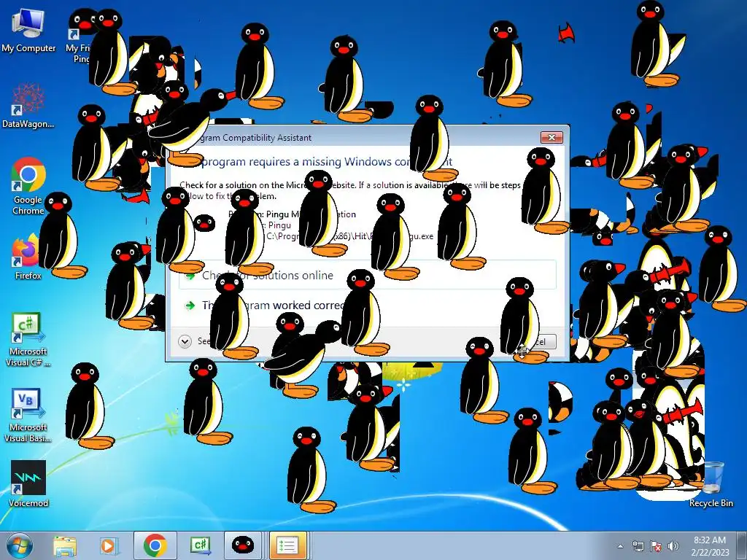Show hidden system tray icons
This screenshot has width=747, height=560.
pos(620,546)
